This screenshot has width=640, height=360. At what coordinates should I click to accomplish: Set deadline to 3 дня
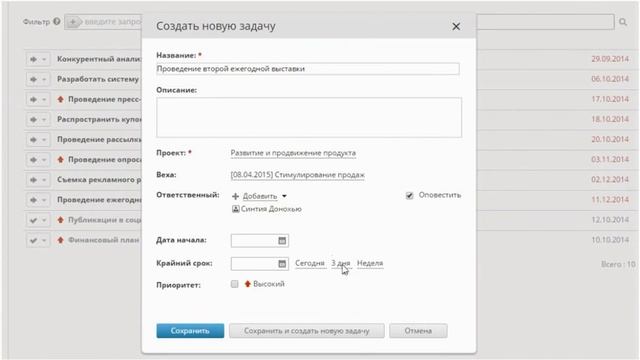click(x=340, y=263)
